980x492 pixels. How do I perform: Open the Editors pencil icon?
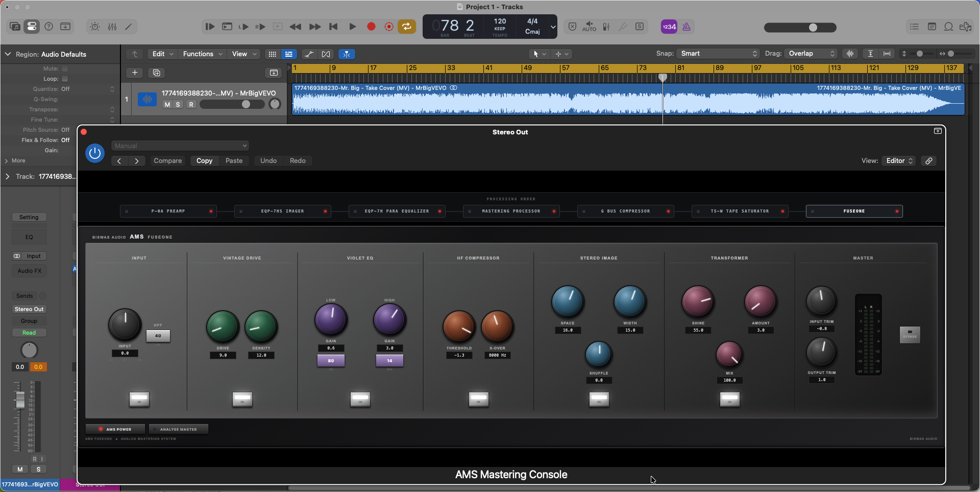[x=129, y=27]
